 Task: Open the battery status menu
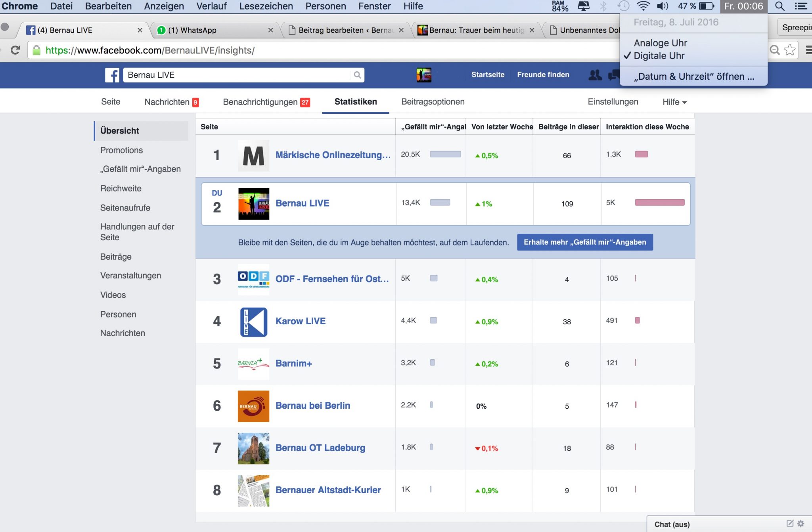[x=706, y=6]
